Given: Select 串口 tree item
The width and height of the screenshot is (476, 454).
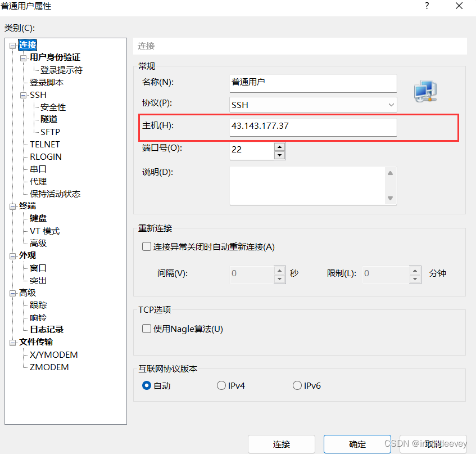Looking at the screenshot, I should (38, 169).
